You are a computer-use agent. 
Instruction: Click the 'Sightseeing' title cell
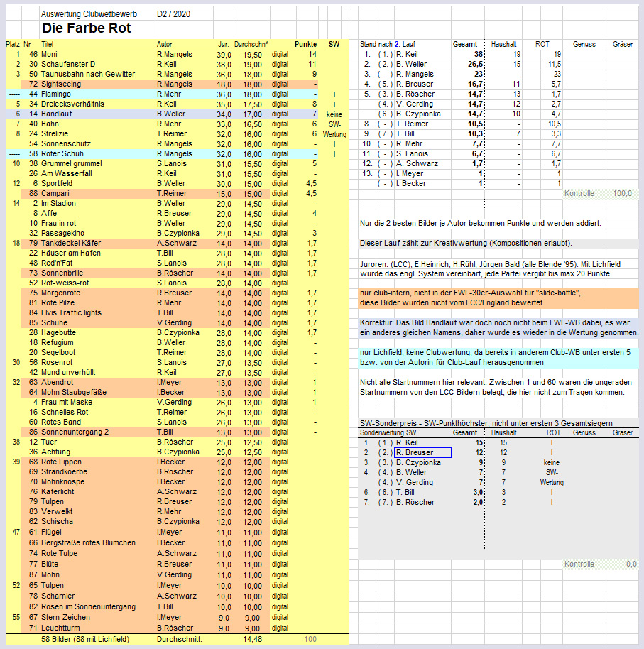pyautogui.click(x=61, y=84)
